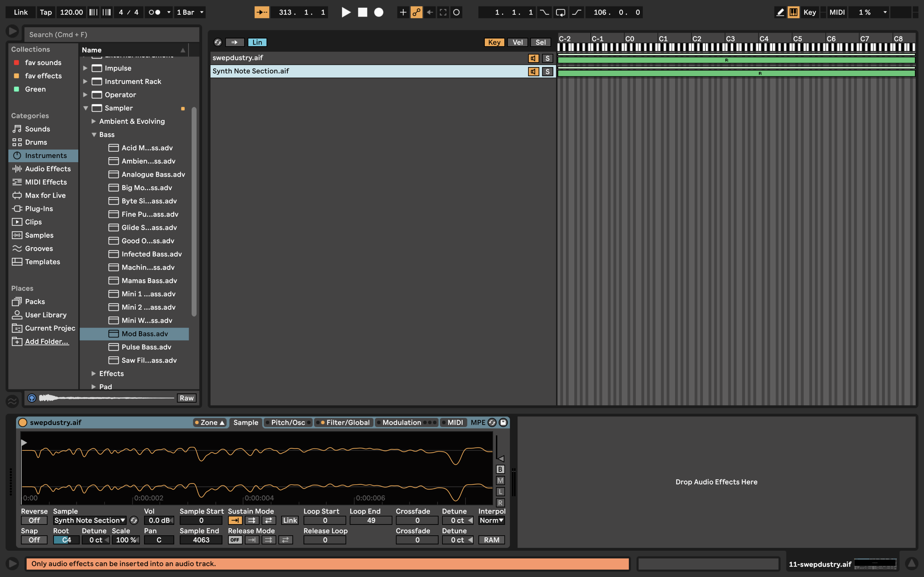Click the browser preview headphone icon
Screen dimensions: 924x577
(32, 398)
